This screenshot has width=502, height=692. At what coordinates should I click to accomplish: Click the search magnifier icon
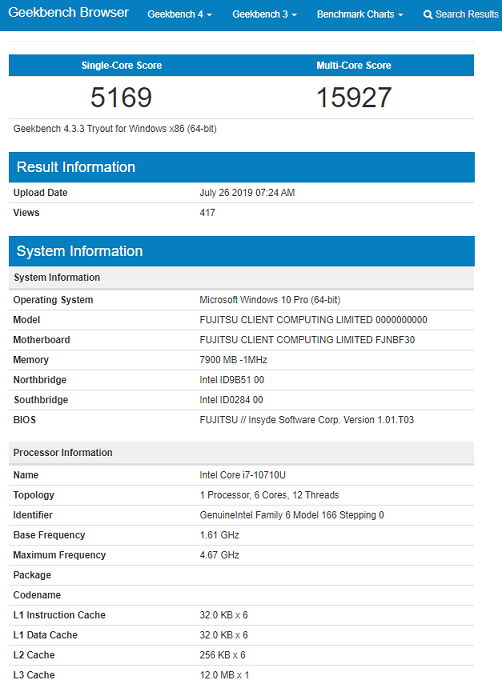[x=427, y=15]
